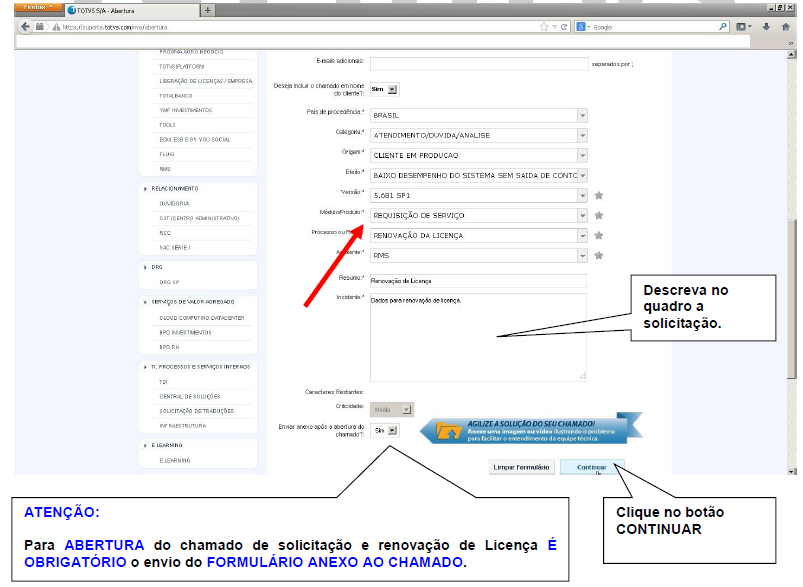Viewport: 803px width, 587px height.
Task: Click the Resumo field Renovação de Licença
Action: 478,281
